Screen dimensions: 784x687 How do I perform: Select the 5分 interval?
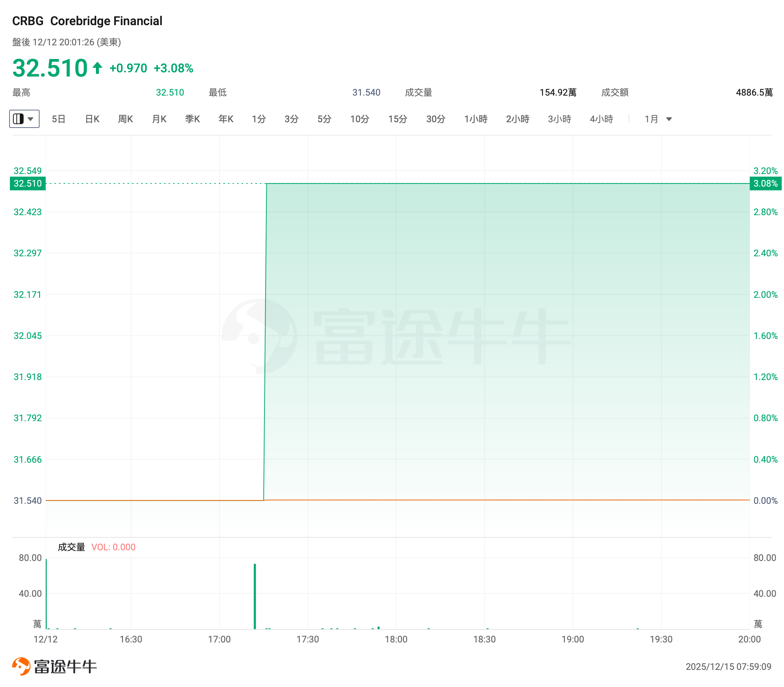(324, 119)
